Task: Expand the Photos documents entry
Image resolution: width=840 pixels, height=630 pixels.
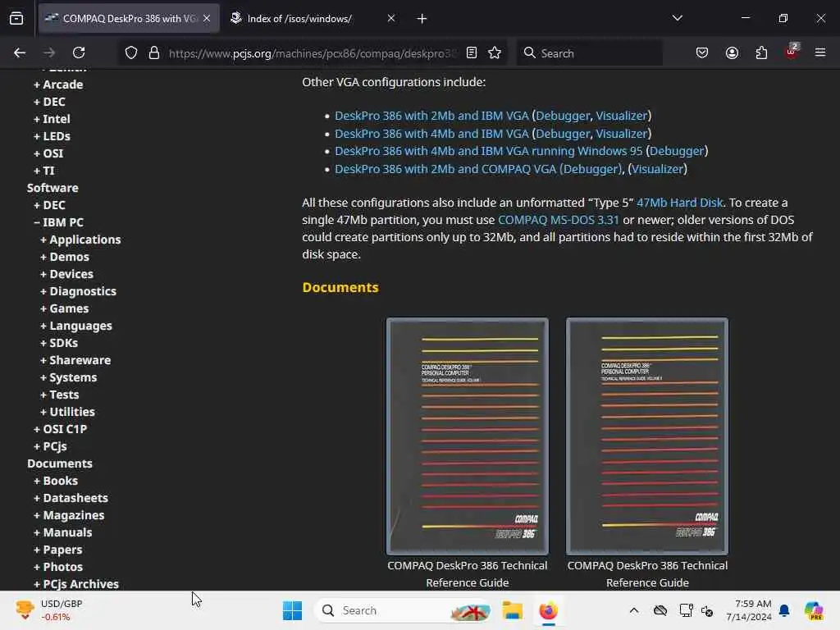Action: tap(58, 567)
